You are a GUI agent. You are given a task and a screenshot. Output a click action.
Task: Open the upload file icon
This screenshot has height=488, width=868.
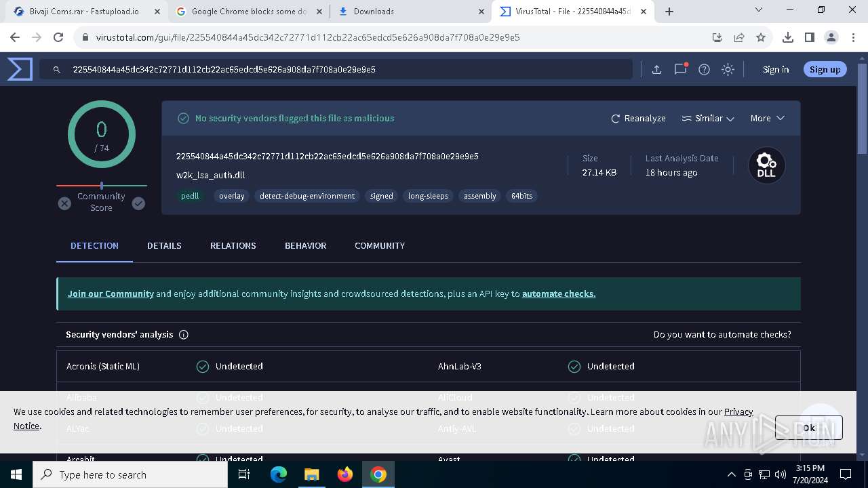[656, 69]
